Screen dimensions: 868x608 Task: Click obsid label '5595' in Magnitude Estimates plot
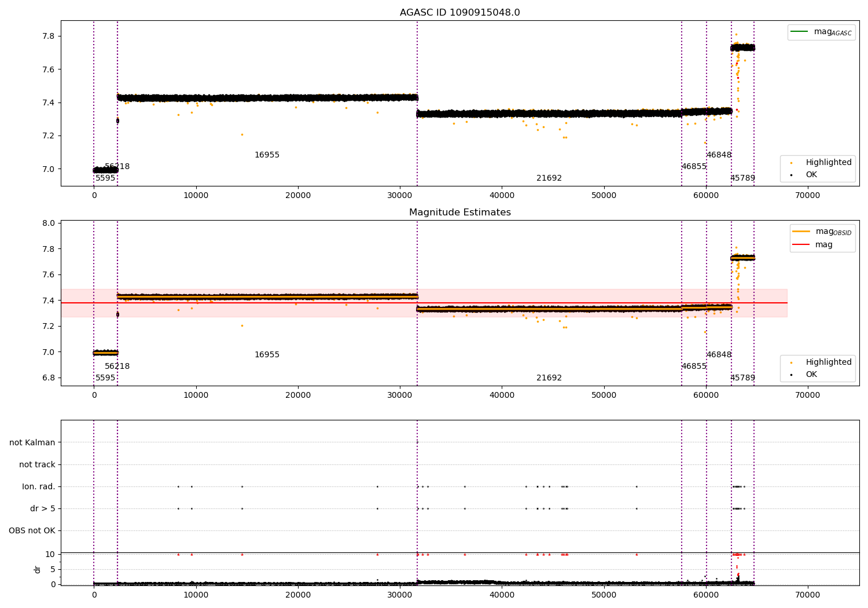[x=105, y=378]
